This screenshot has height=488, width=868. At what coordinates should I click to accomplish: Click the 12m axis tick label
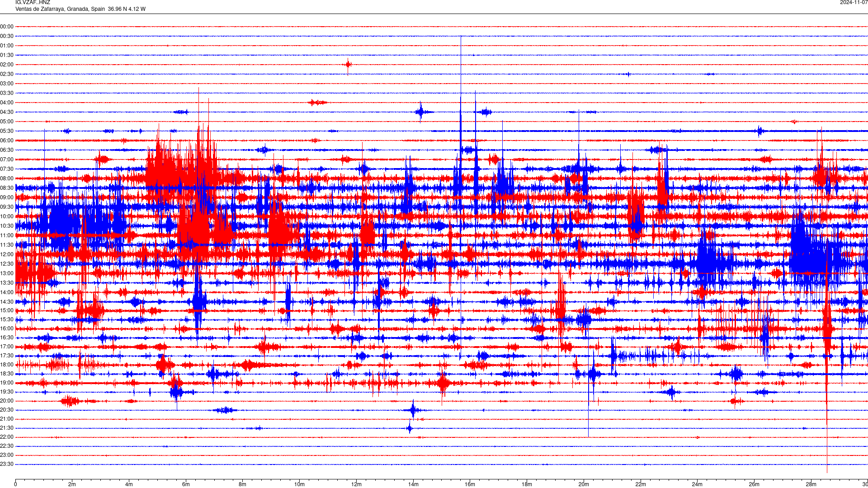[x=356, y=484]
